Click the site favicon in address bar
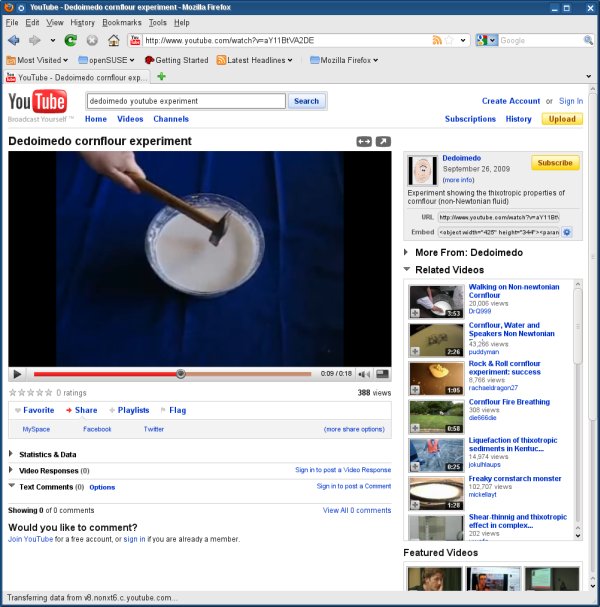This screenshot has height=607, width=600. [135, 40]
